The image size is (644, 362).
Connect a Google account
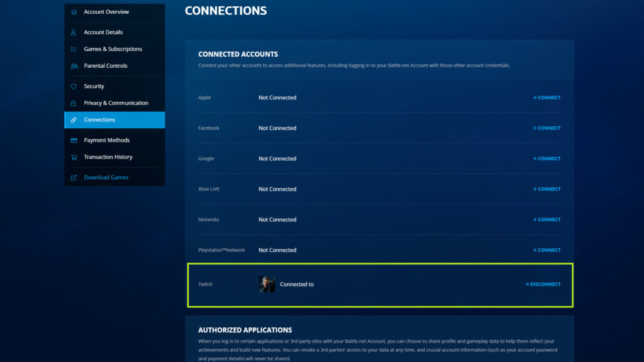[546, 158]
